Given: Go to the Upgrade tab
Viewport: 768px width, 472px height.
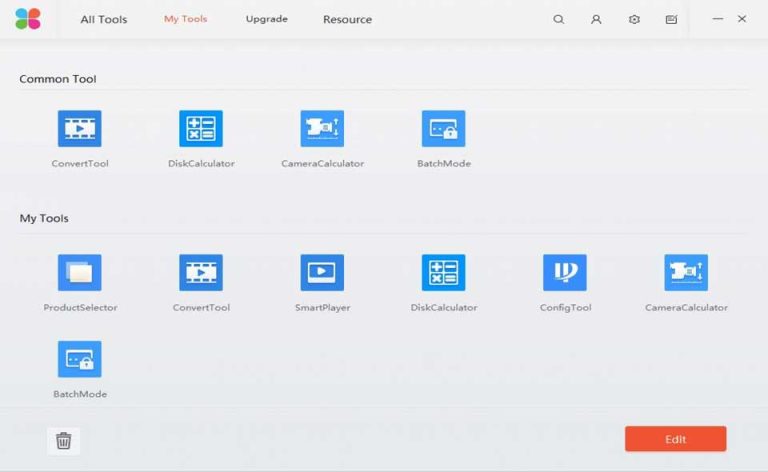Looking at the screenshot, I should 266,19.
